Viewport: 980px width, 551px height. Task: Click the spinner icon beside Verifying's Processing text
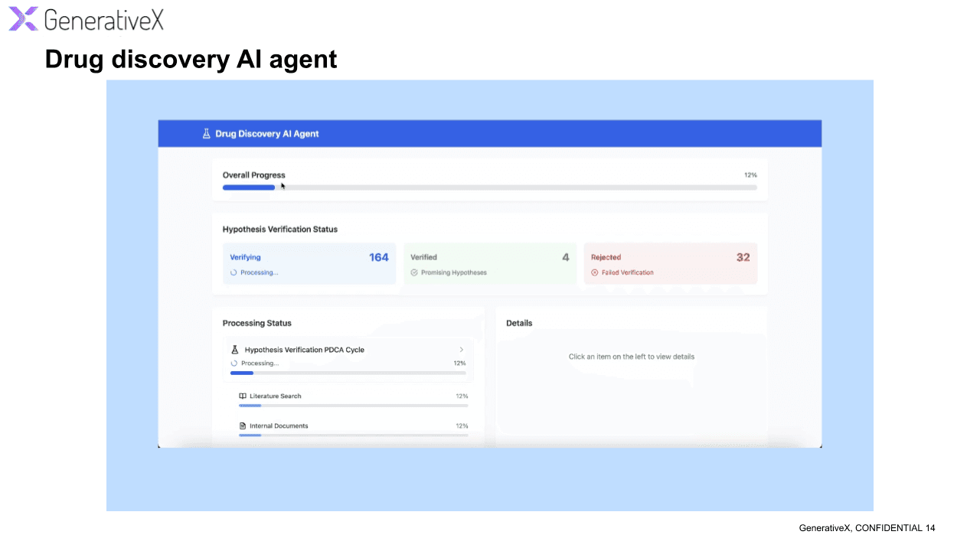pyautogui.click(x=234, y=272)
